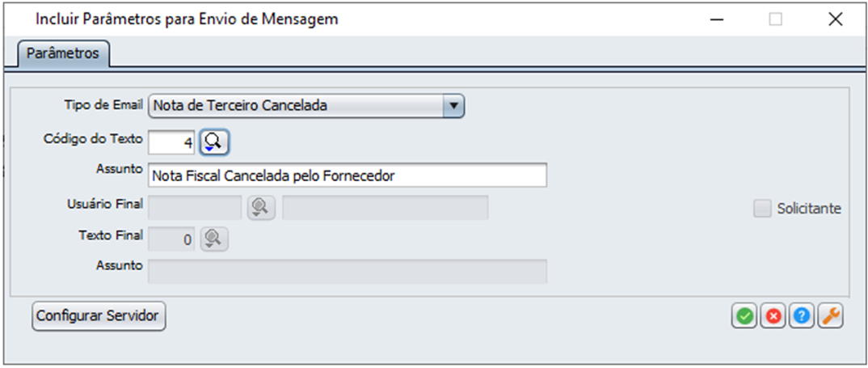Click the Configurar Servidor button

tap(99, 316)
